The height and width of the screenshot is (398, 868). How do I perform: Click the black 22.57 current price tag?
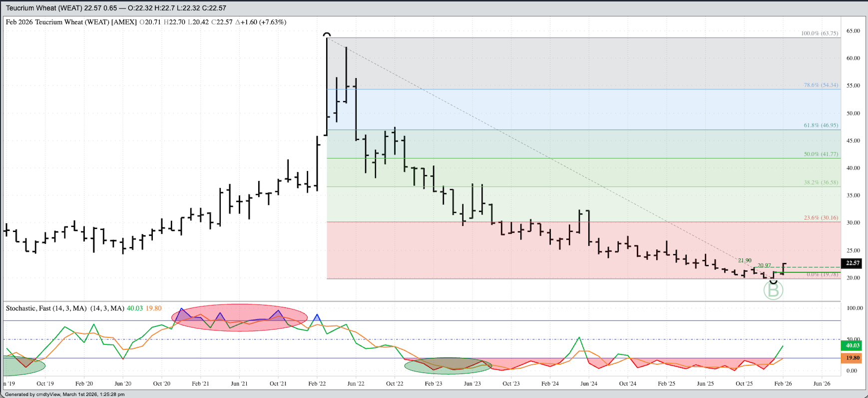[x=853, y=263]
